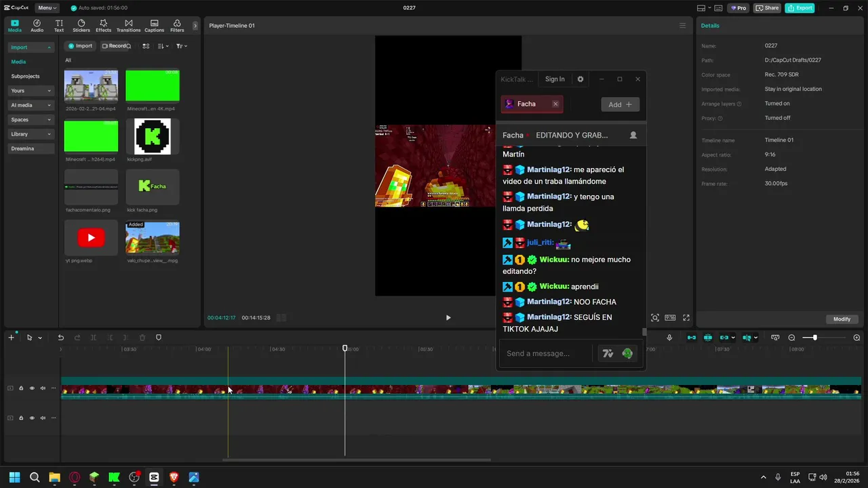Click the Share button
Viewport: 868px width, 488px height.
(x=768, y=8)
